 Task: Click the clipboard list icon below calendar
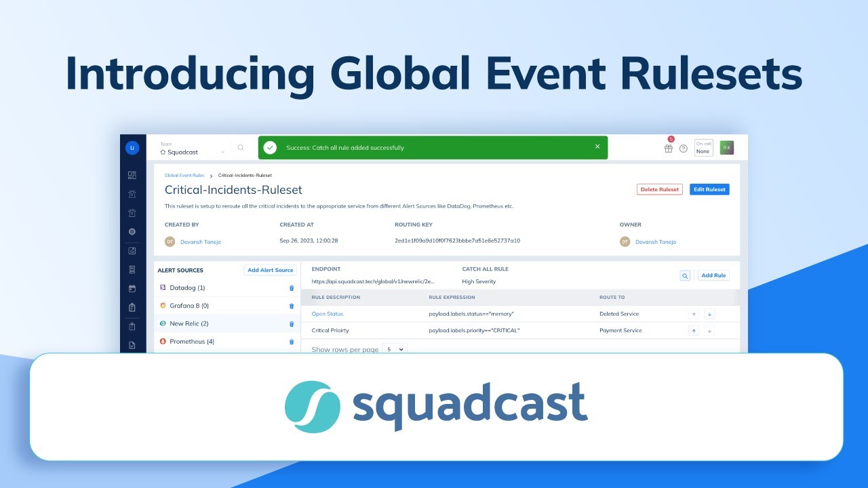(x=132, y=307)
